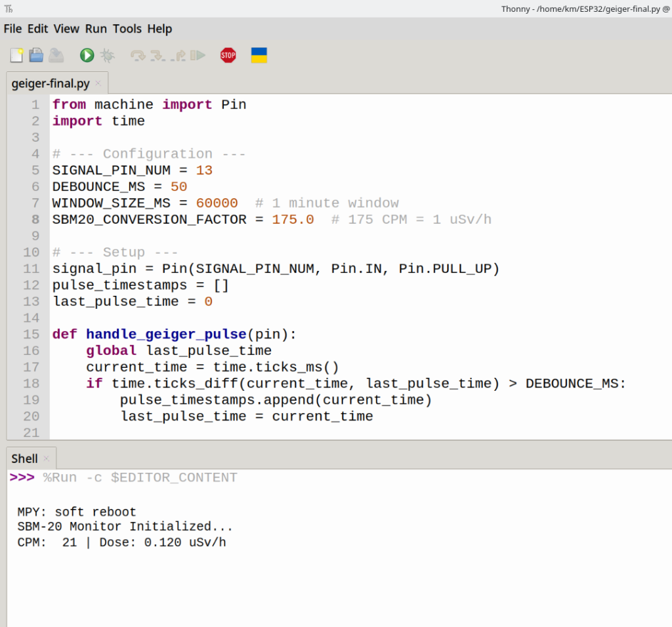Click the Step into debug icon
The width and height of the screenshot is (672, 627).
click(157, 56)
